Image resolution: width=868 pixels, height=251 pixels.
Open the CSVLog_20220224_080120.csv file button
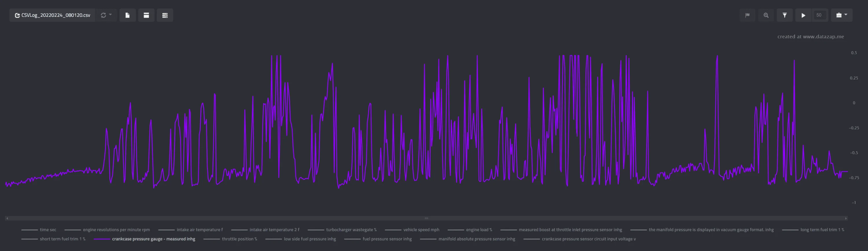coord(53,15)
